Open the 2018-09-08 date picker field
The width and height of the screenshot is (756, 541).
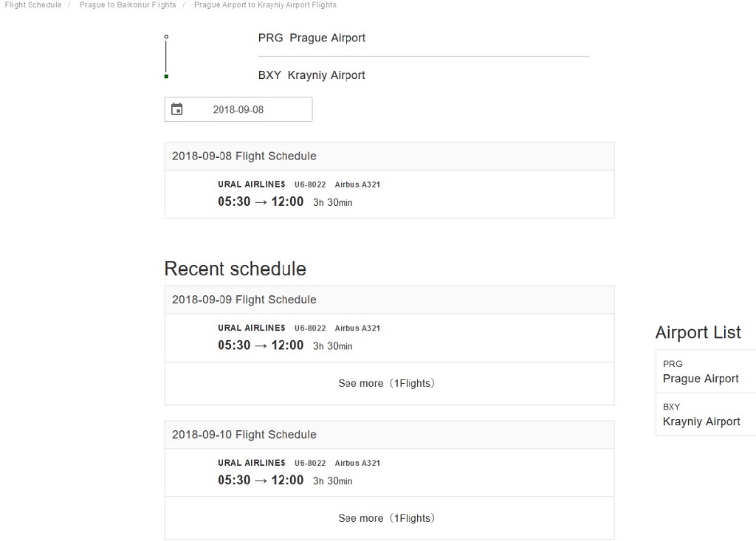[x=238, y=109]
